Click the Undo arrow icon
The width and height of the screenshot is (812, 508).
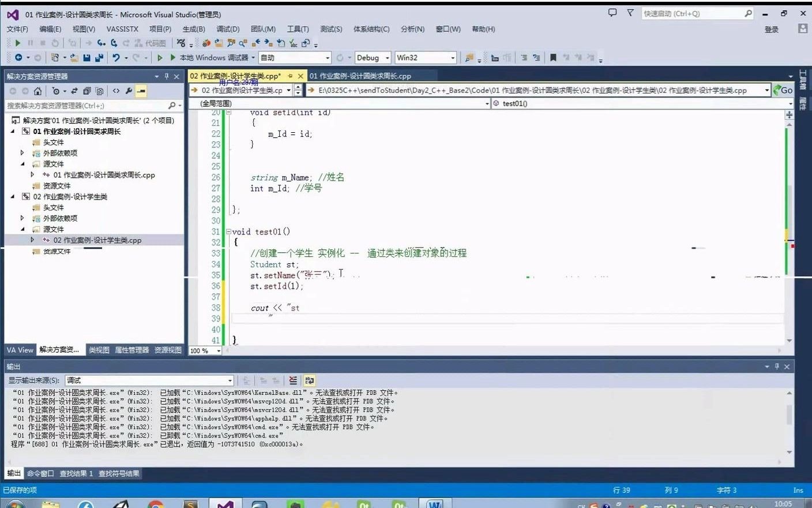(x=116, y=58)
